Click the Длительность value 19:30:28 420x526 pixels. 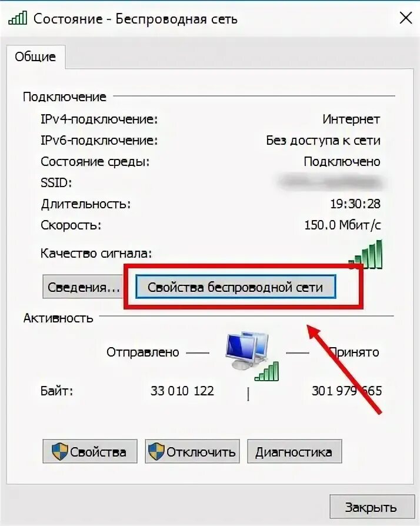tap(355, 204)
